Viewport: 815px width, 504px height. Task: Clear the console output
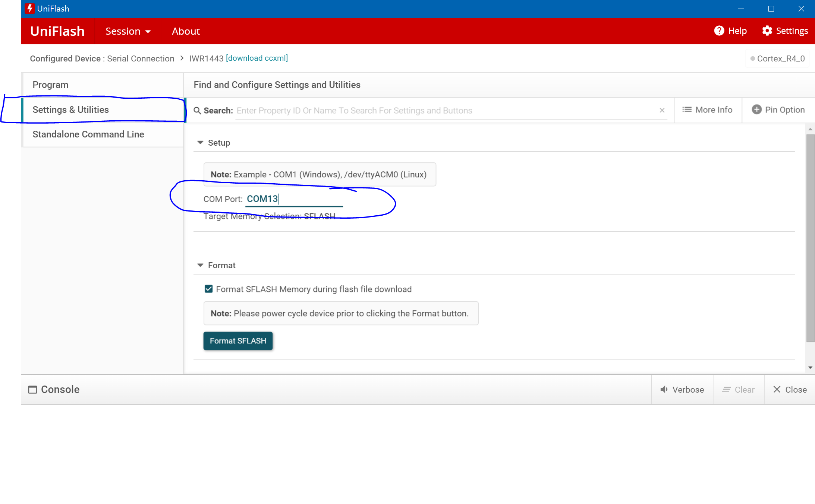[738, 390]
